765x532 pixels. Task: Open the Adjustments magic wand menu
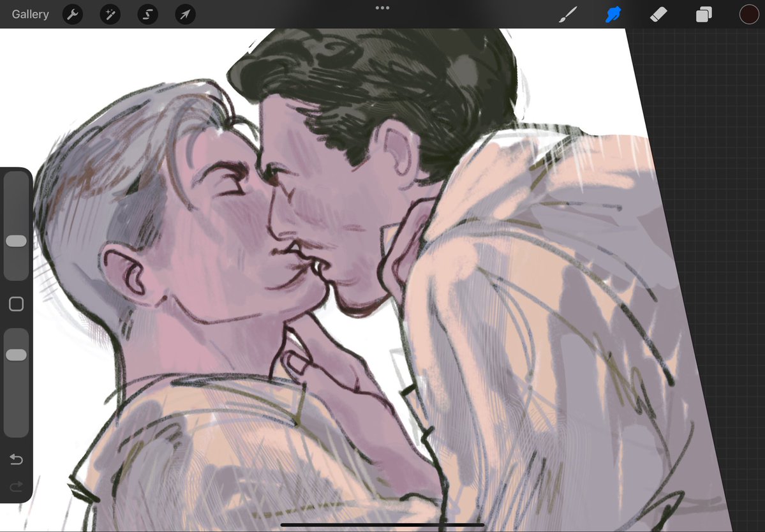click(110, 15)
